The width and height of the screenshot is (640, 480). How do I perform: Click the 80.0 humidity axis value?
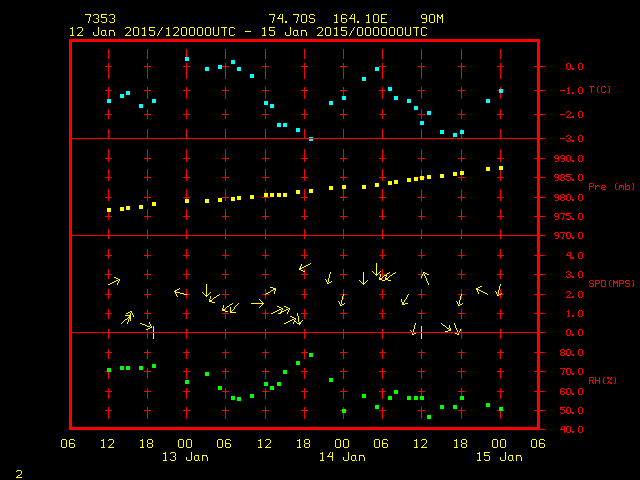(569, 353)
